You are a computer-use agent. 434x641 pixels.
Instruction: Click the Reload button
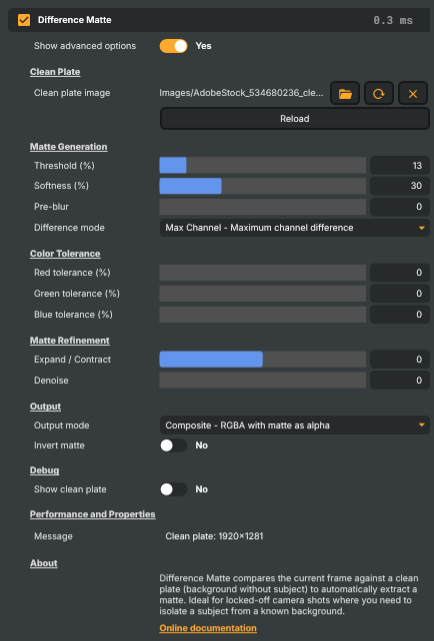point(295,119)
